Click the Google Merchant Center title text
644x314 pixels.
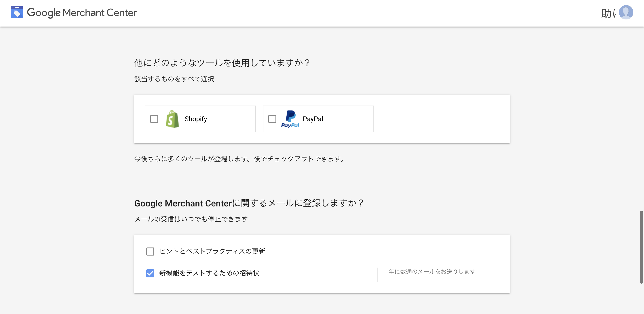point(82,12)
